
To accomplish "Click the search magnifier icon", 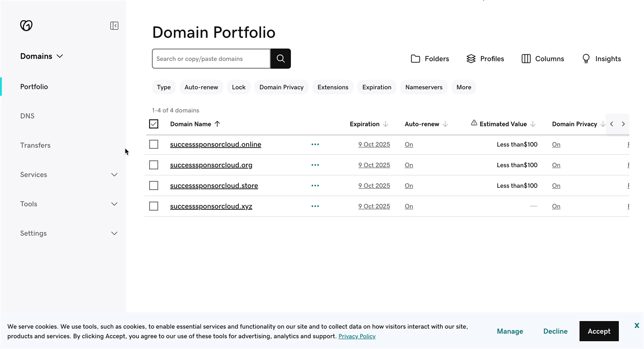I will [280, 59].
